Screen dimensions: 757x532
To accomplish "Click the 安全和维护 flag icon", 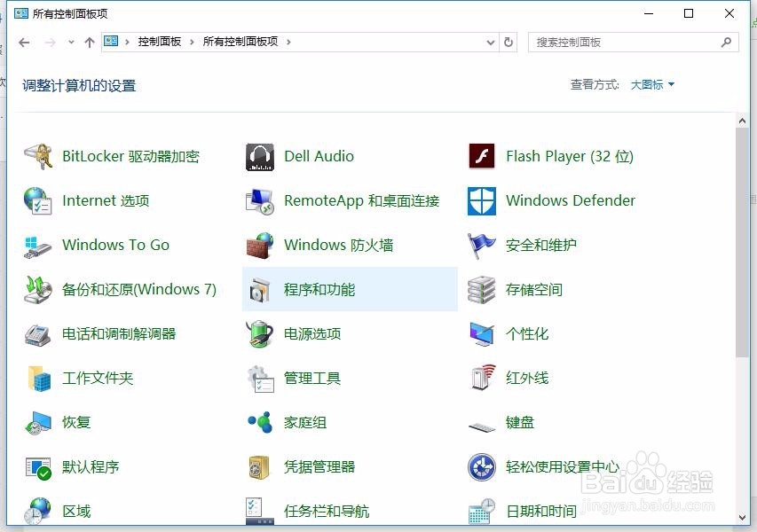I will click(481, 246).
